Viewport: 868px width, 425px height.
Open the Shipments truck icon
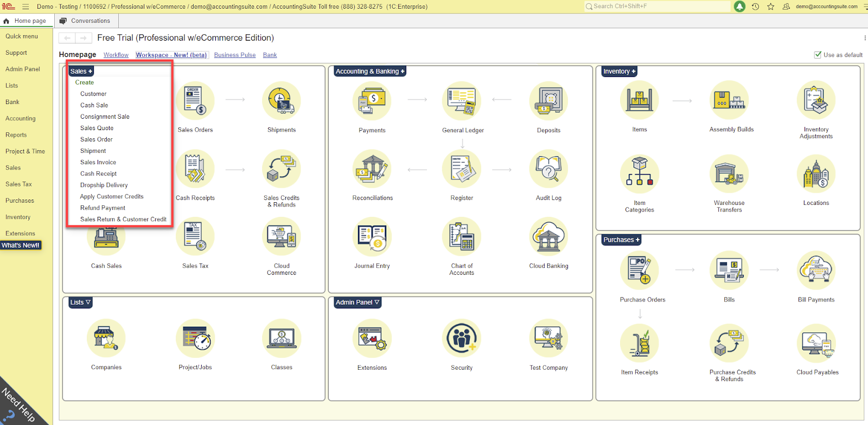pyautogui.click(x=282, y=101)
